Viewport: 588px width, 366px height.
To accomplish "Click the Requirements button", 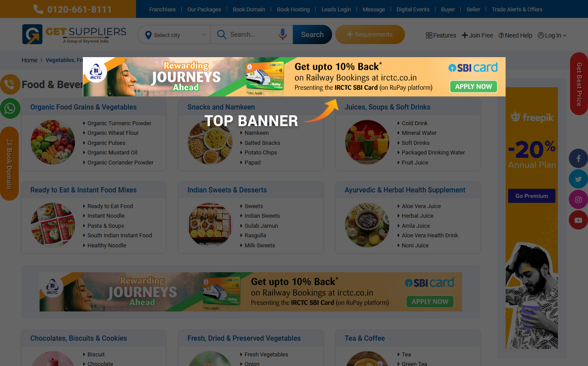I will (370, 34).
